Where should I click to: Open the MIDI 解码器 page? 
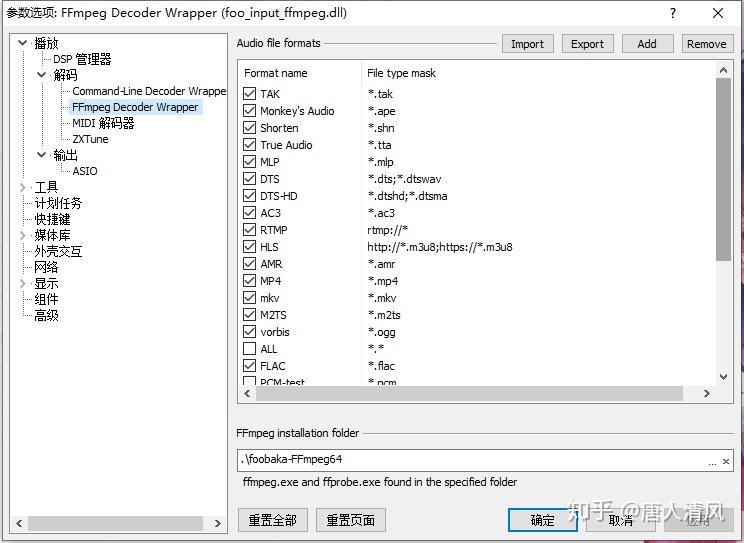pos(103,123)
